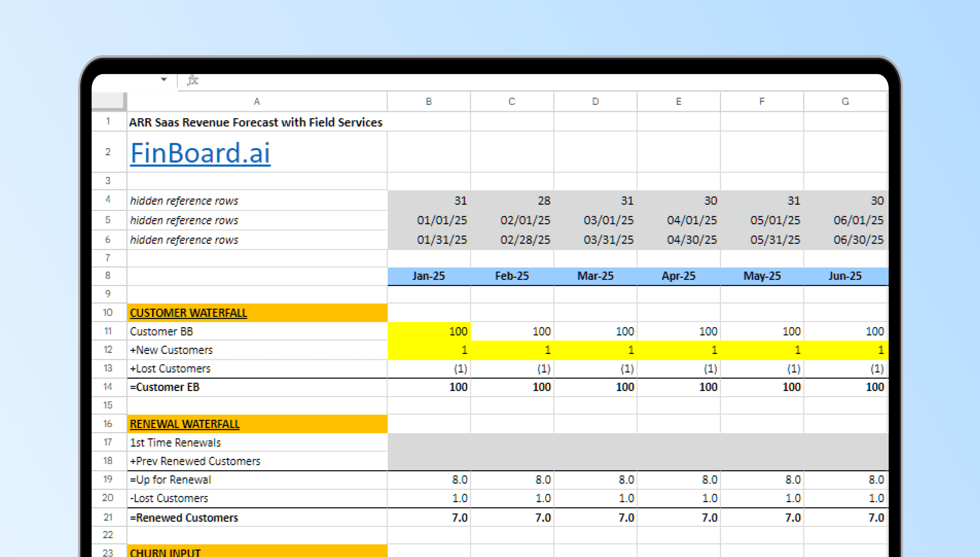
Task: Select column F header
Action: 762,101
